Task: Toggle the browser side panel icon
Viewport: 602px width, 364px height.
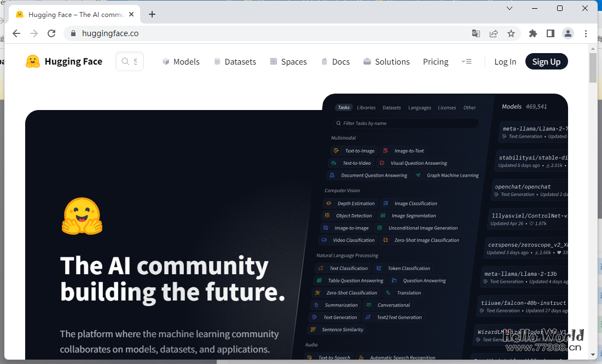Action: click(x=551, y=33)
